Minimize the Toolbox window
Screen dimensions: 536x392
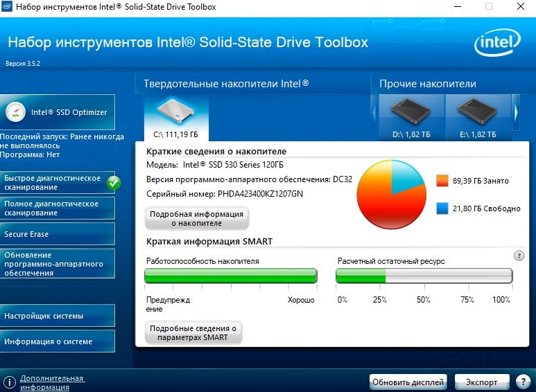[458, 6]
